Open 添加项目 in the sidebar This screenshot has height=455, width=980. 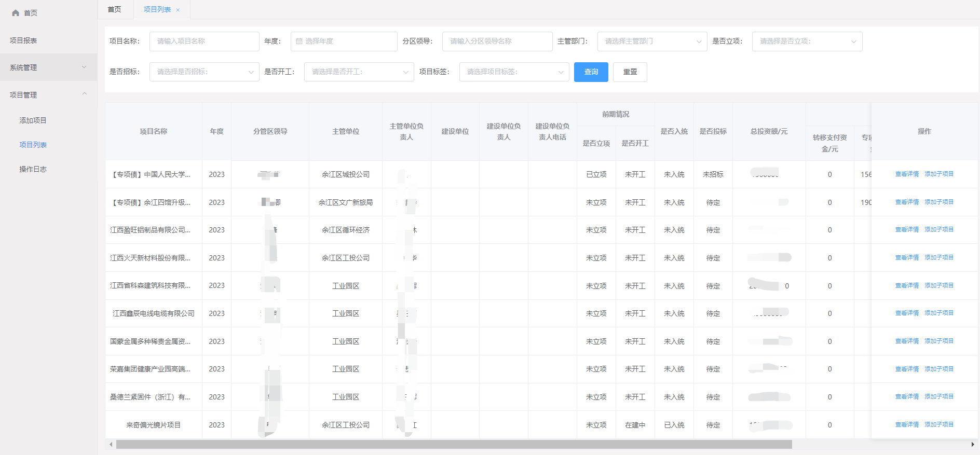click(x=33, y=120)
